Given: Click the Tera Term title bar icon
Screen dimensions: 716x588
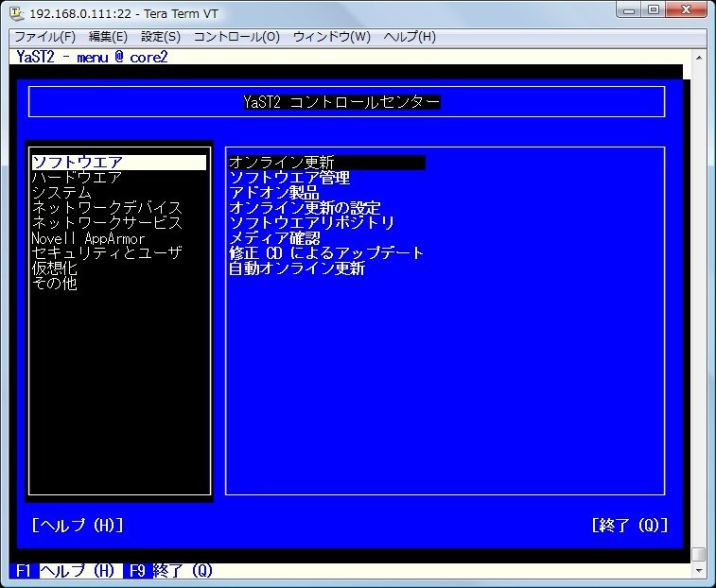Looking at the screenshot, I should pyautogui.click(x=16, y=13).
